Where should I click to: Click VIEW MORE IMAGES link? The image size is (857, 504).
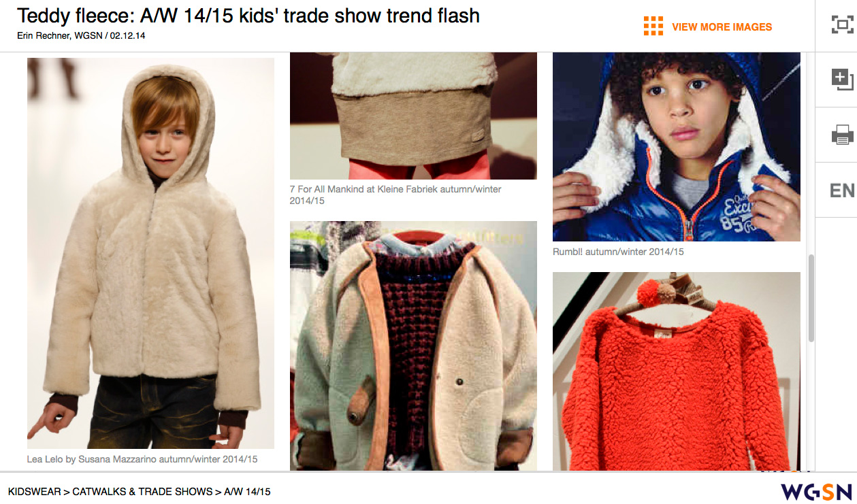[722, 27]
